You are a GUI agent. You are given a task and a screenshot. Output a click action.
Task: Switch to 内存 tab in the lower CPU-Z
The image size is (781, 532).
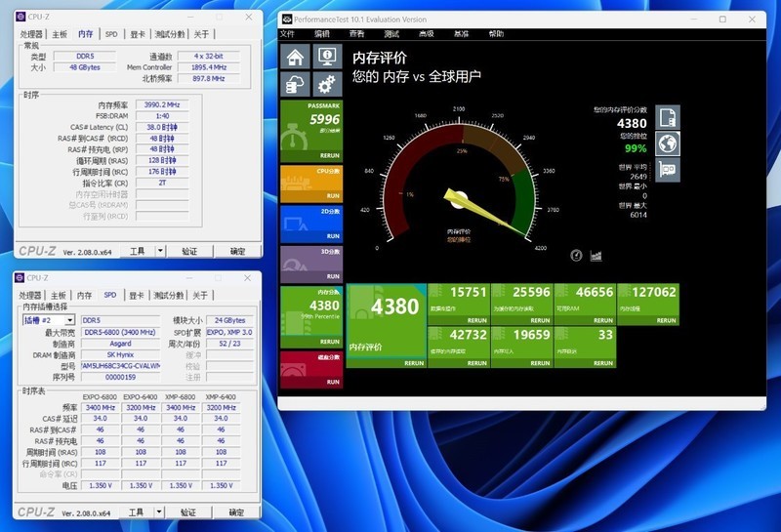[84, 296]
